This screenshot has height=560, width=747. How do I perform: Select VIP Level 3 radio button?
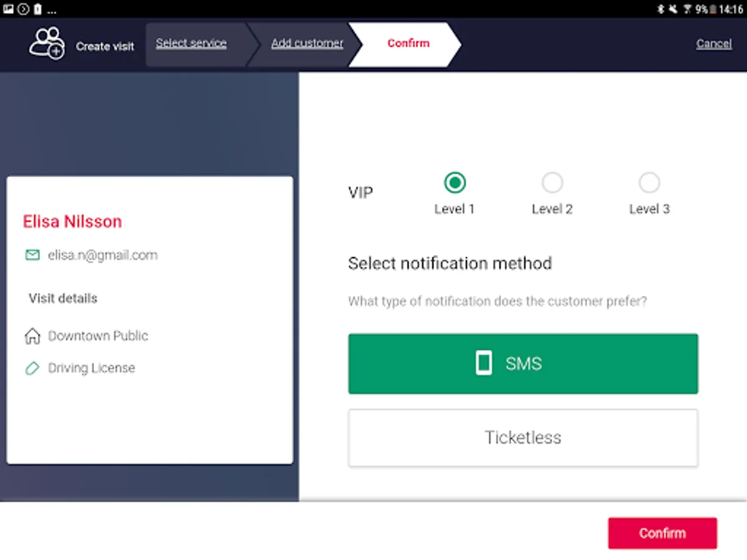[649, 183]
